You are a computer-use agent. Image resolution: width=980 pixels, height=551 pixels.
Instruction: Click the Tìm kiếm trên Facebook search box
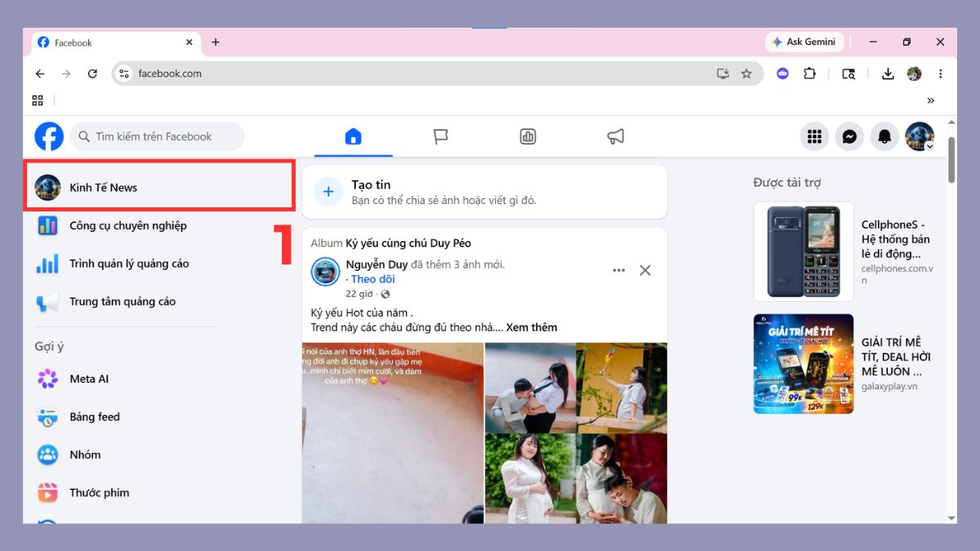(157, 136)
